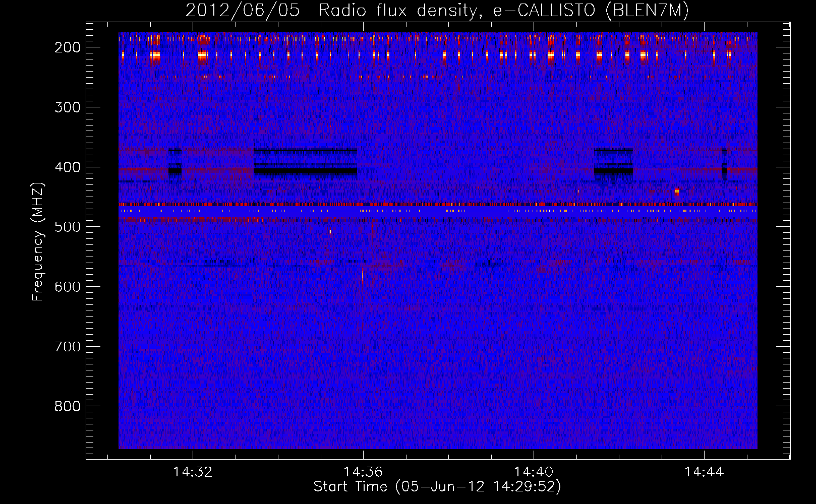This screenshot has width=816, height=504.
Task: Click the 'Start Time (05-Jun-12 14:29:52)' label
Action: pyautogui.click(x=437, y=487)
